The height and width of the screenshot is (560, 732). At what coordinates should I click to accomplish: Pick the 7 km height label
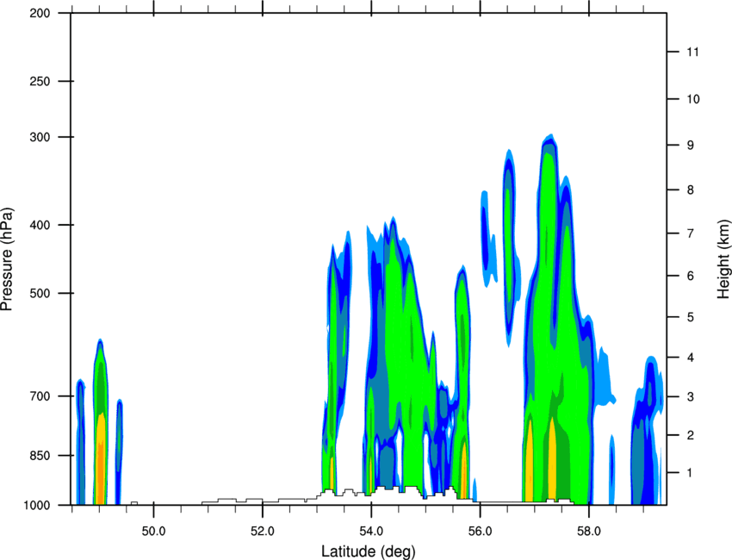pyautogui.click(x=690, y=233)
